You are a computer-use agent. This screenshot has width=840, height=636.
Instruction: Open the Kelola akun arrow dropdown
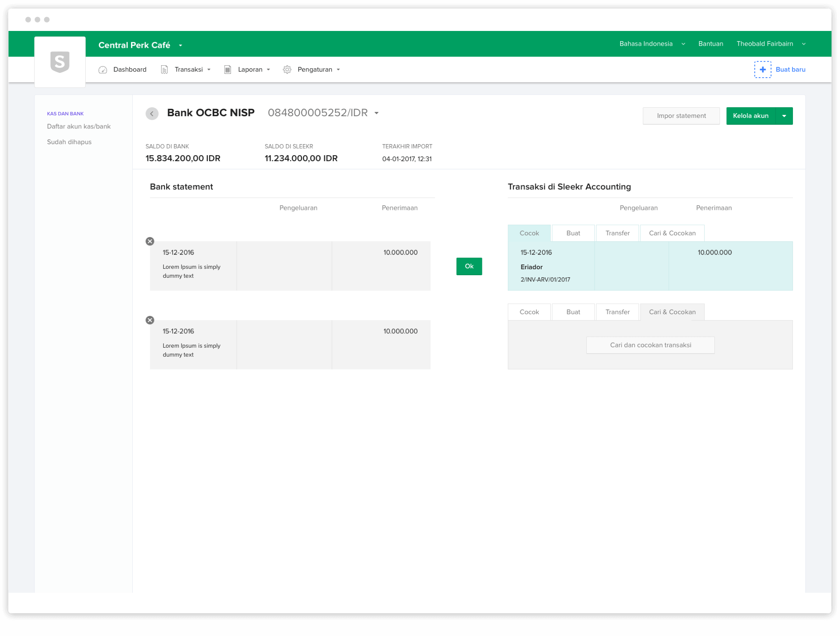[784, 116]
